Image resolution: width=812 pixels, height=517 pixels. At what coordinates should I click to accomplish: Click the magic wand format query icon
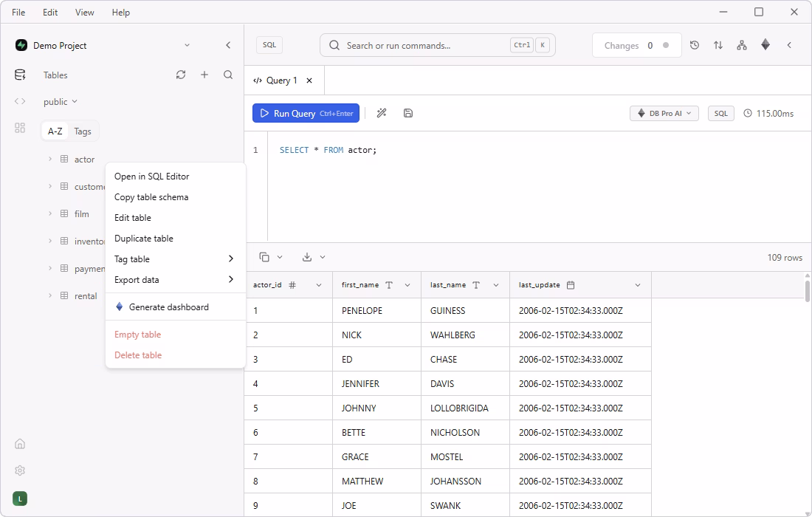coord(382,113)
